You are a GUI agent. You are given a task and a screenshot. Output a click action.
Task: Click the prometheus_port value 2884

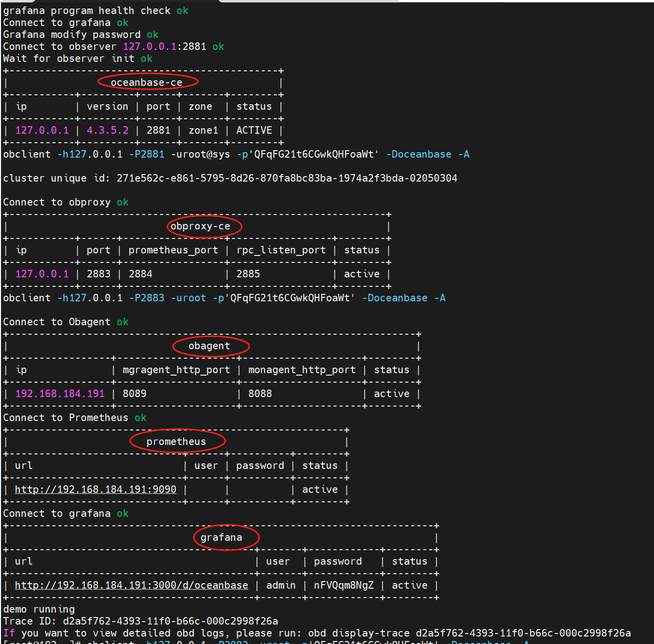click(141, 274)
